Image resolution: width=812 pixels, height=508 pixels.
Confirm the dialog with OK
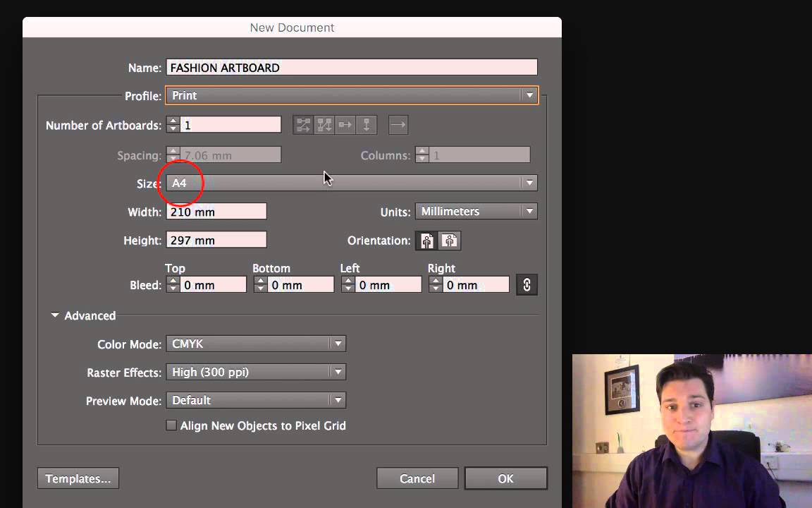click(505, 478)
